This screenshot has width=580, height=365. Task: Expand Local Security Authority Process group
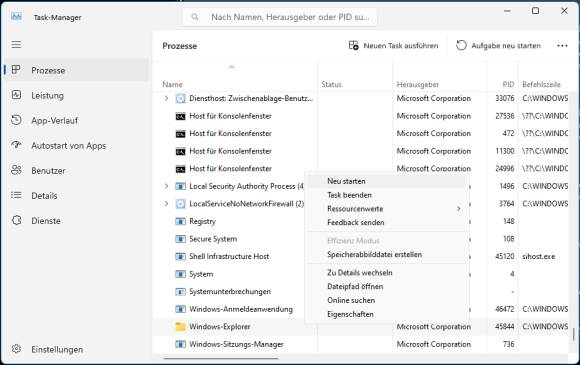pos(166,186)
